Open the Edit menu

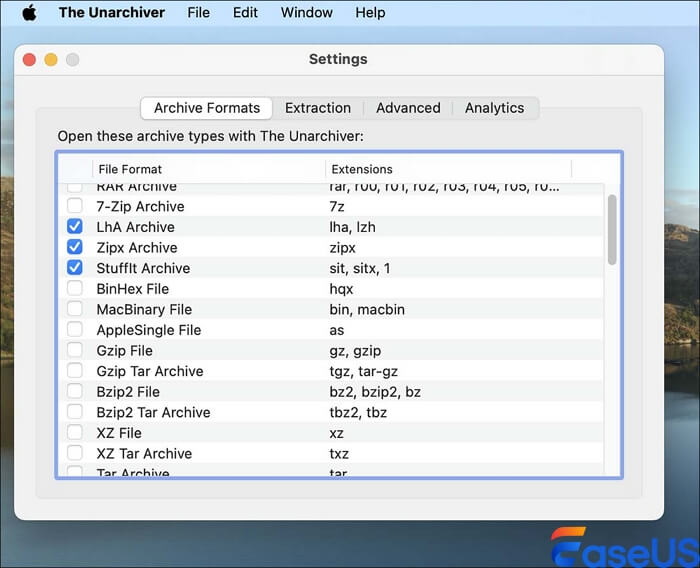(x=245, y=13)
